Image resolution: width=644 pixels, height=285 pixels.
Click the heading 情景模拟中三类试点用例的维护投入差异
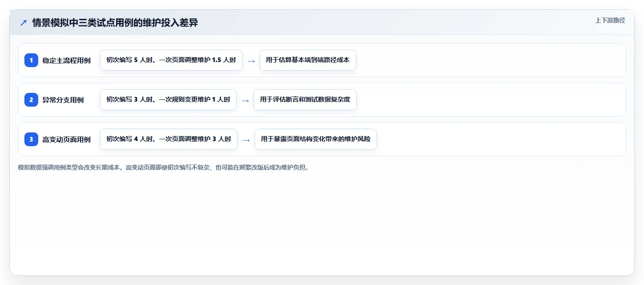tap(115, 23)
